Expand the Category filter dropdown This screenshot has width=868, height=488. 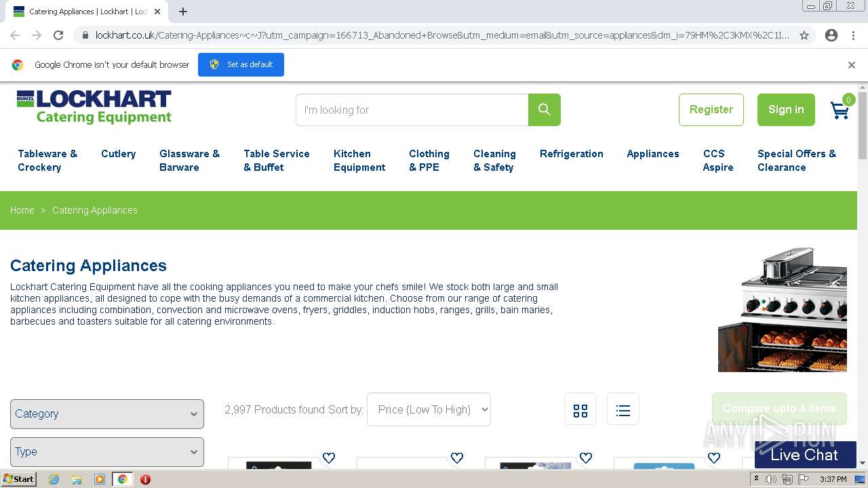coord(107,414)
